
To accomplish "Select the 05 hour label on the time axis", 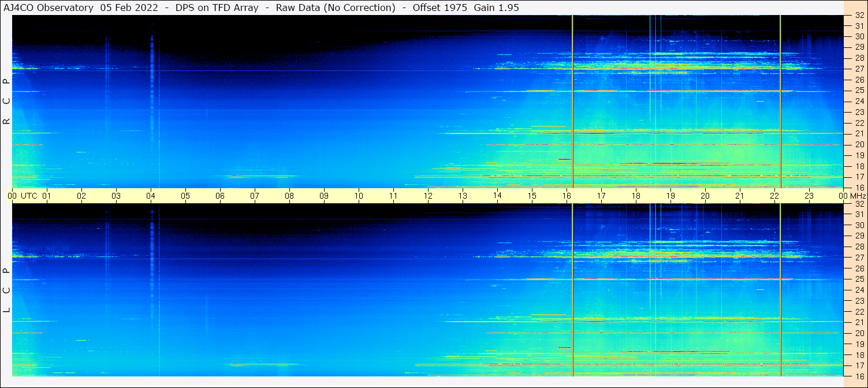I will click(x=185, y=196).
